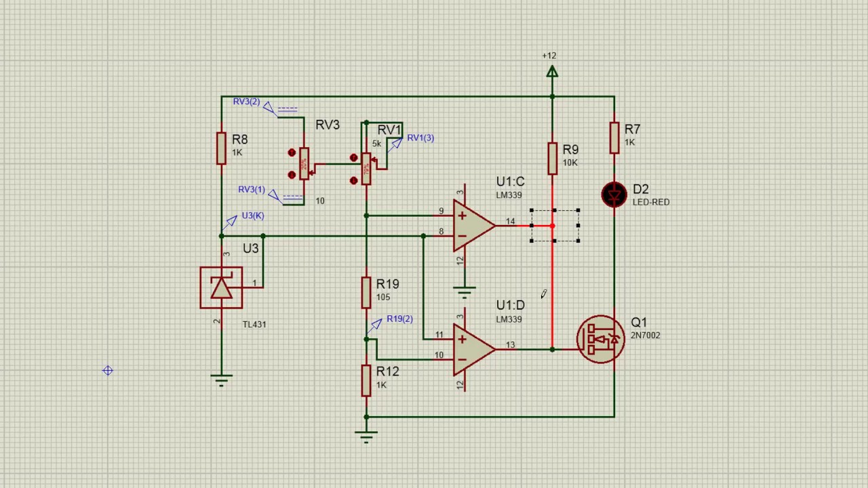This screenshot has width=868, height=488.
Task: Click lower red actuator dot of RV1
Action: [x=353, y=180]
